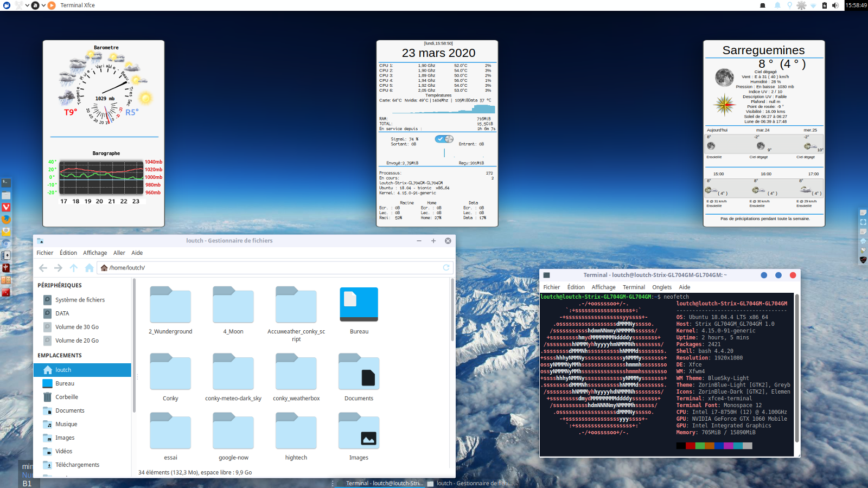Go forward in file manager

pyautogui.click(x=58, y=267)
